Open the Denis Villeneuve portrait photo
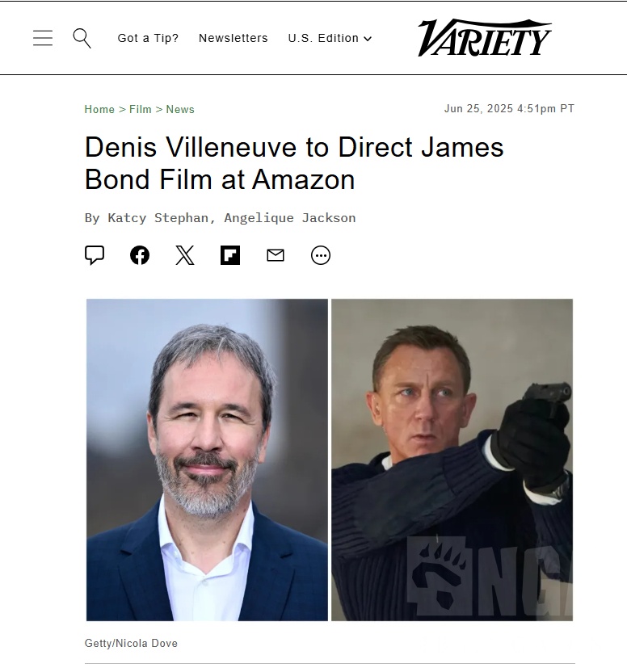 click(207, 460)
